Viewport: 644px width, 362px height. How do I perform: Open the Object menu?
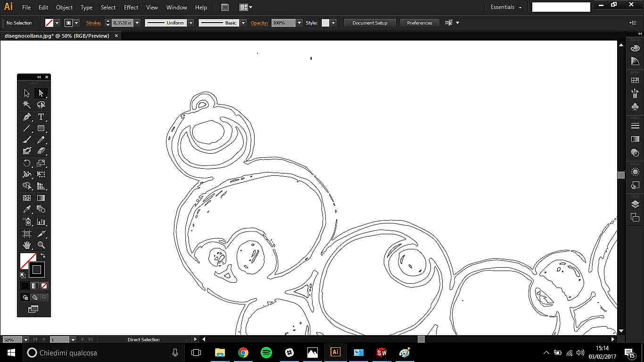click(64, 8)
